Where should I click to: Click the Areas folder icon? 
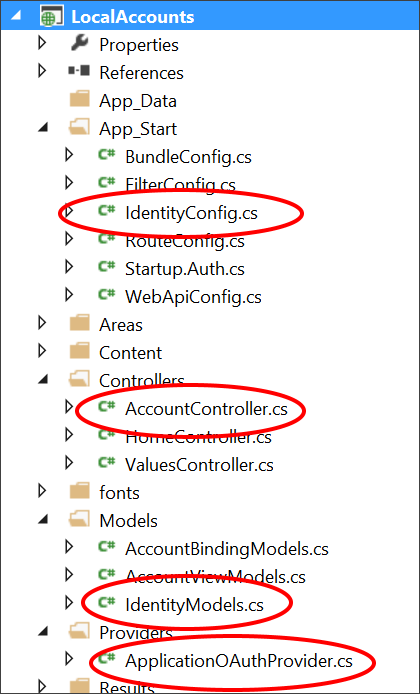click(80, 323)
